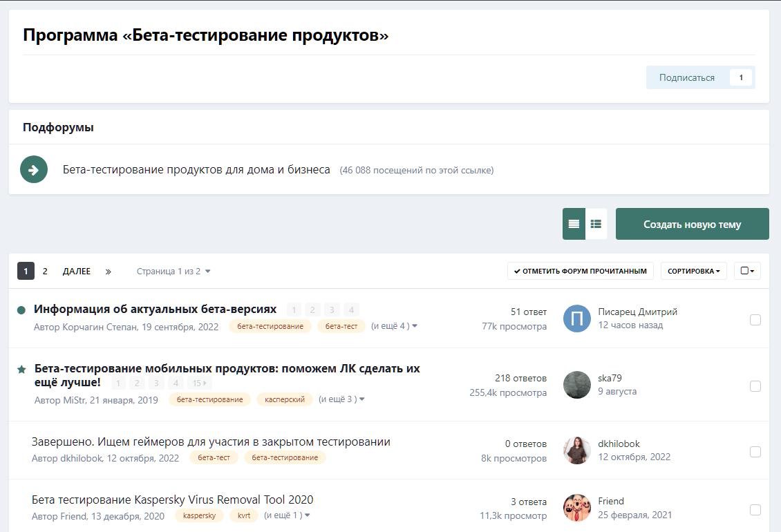This screenshot has width=781, height=532.
Task: Click tag kaspersky
Action: tap(199, 515)
